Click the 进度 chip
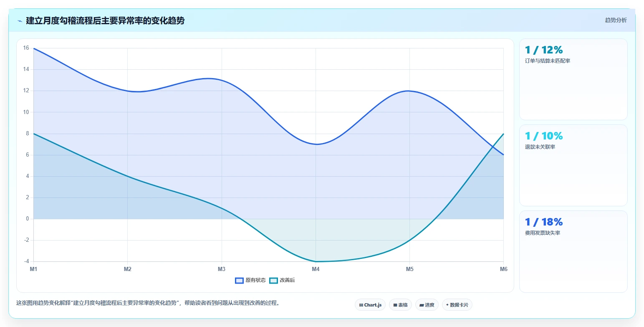Image resolution: width=644 pixels, height=327 pixels. point(427,305)
